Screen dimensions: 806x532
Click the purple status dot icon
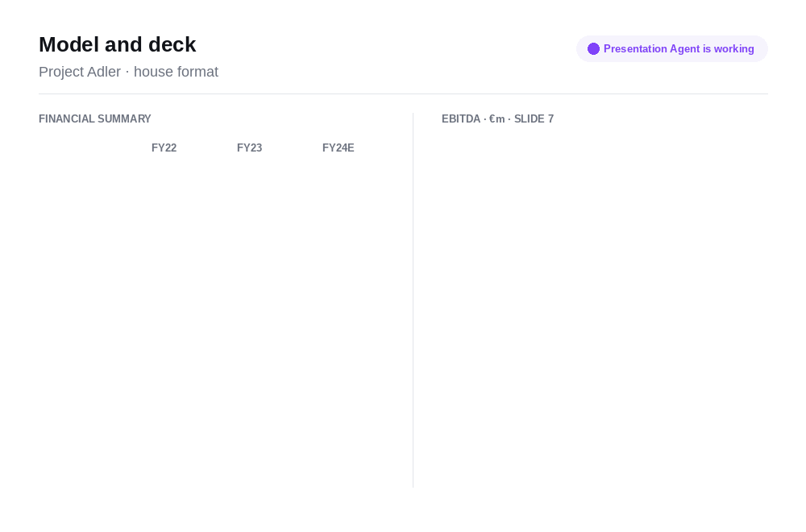[593, 49]
